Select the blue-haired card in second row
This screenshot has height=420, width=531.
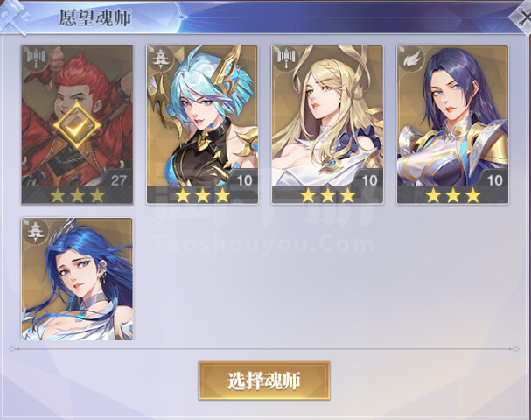click(x=77, y=279)
